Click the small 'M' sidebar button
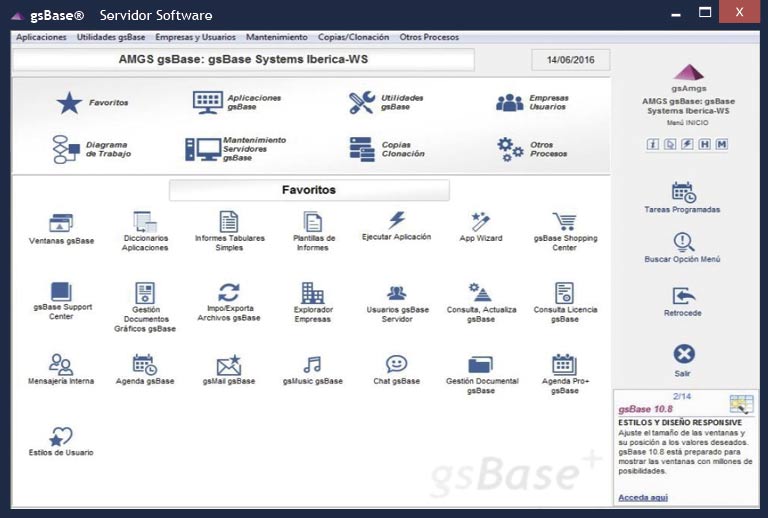 pos(721,144)
